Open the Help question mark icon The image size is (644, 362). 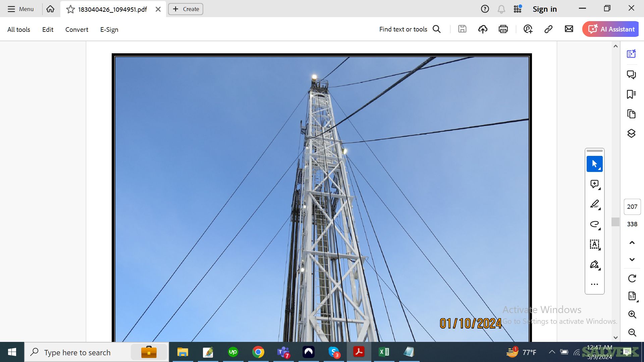tap(485, 9)
